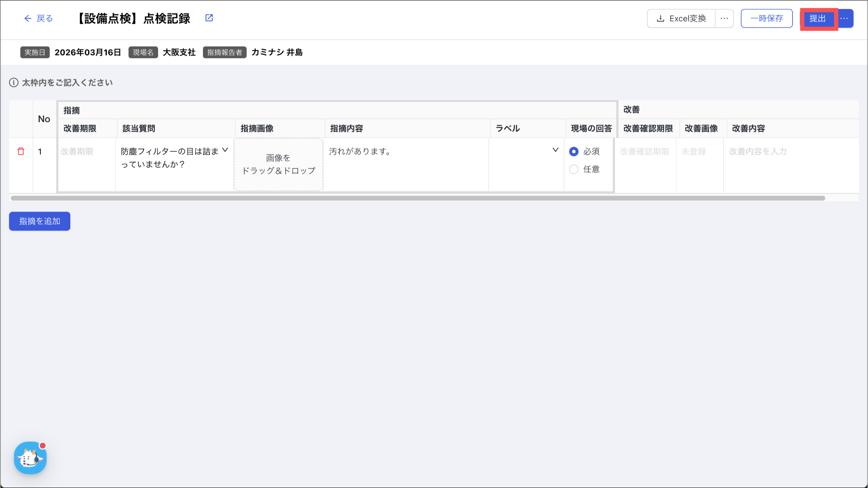This screenshot has height=488, width=868.
Task: Select the 任意 radio option
Action: click(574, 169)
